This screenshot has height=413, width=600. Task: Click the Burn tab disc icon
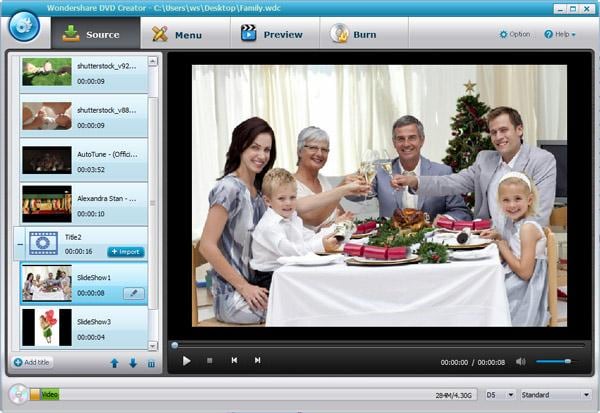pyautogui.click(x=339, y=33)
